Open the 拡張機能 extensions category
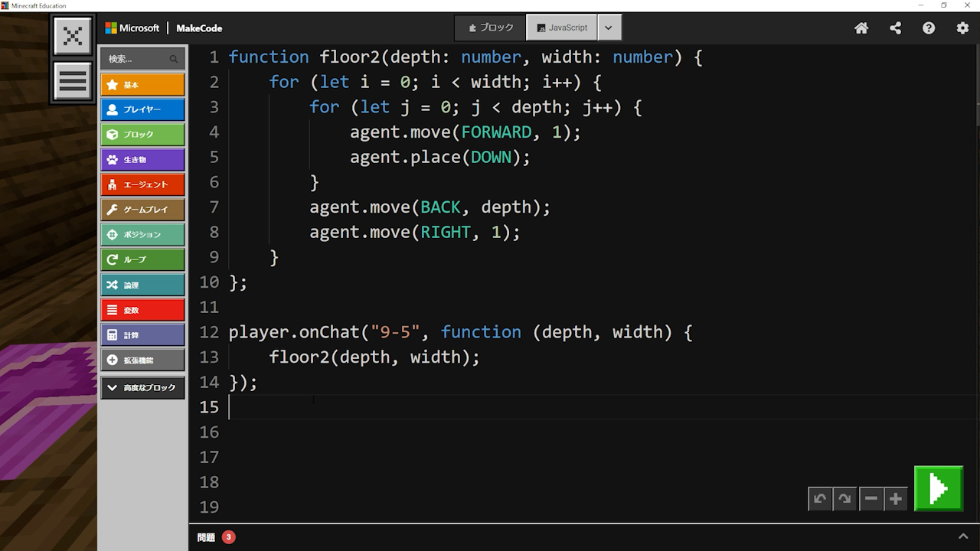This screenshot has width=980, height=551. coord(142,360)
